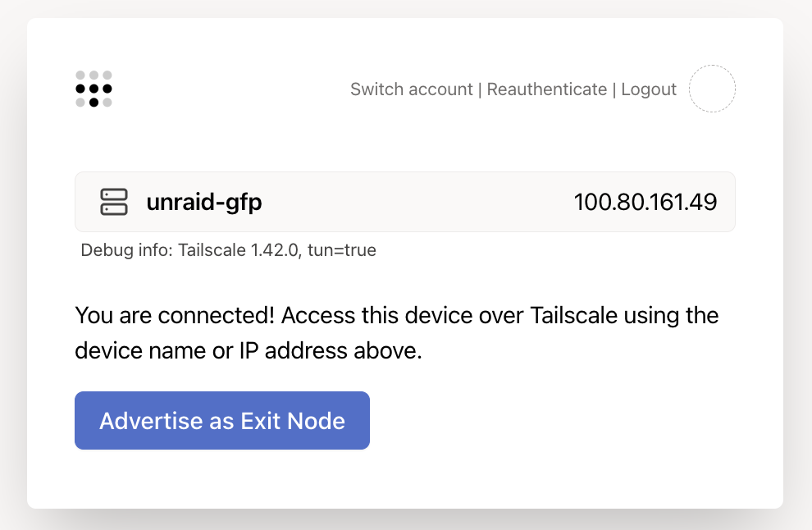Click the Tailscale dotted logo
This screenshot has width=812, height=530.
94,89
